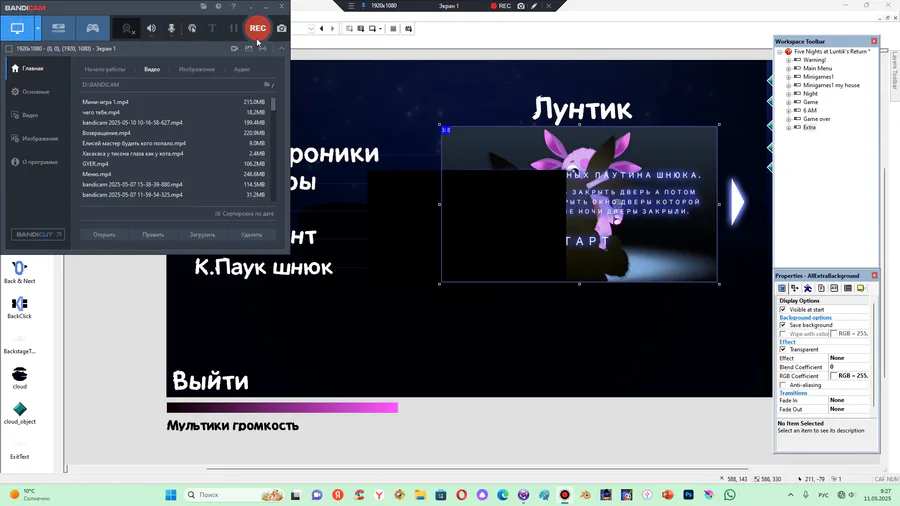Viewport: 900px width, 506px height.
Task: Open Settings tab icon in Properties panel
Action: [782, 289]
